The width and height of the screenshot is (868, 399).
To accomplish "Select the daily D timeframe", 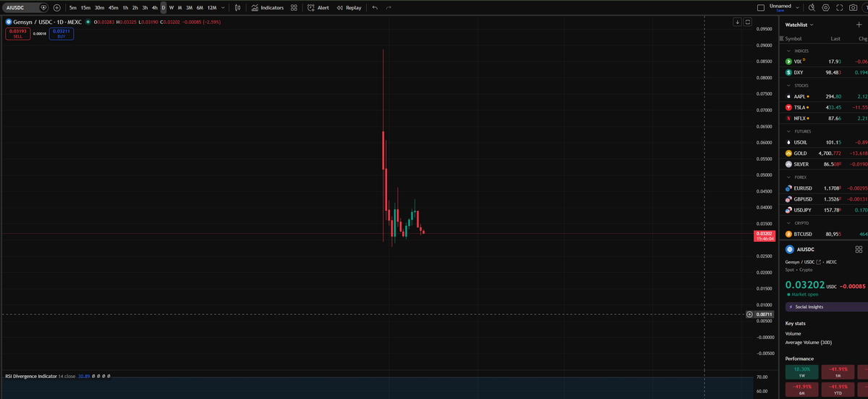I will point(163,7).
